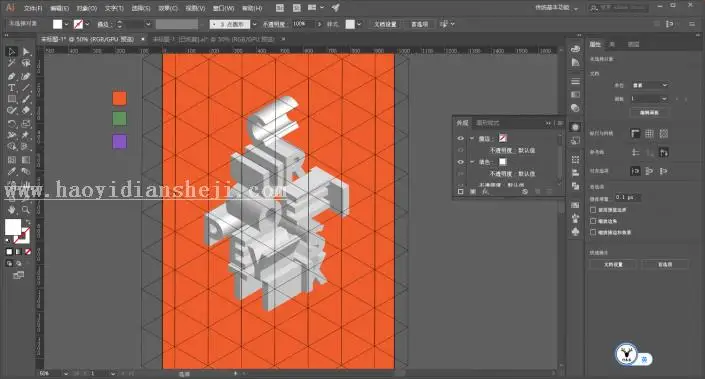Select the Scale tool
This screenshot has width=705, height=379.
pyautogui.click(x=26, y=123)
